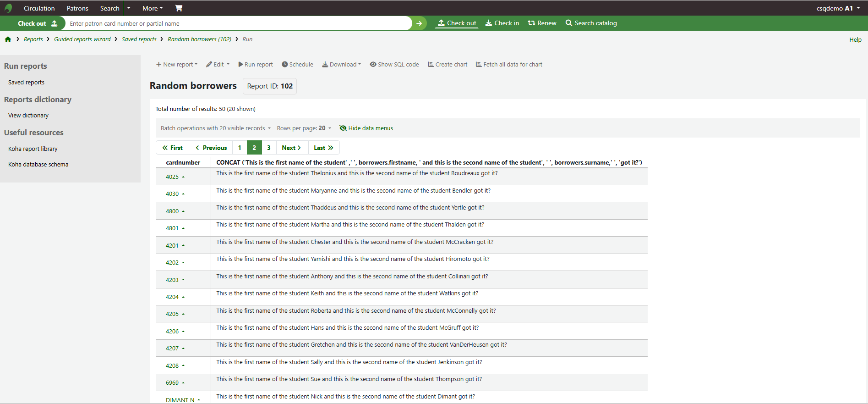The height and width of the screenshot is (404, 868).
Task: Open the Search menu item
Action: 109,8
